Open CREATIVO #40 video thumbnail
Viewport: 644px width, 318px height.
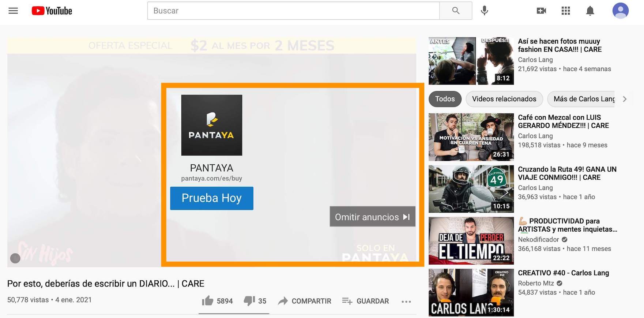[471, 292]
